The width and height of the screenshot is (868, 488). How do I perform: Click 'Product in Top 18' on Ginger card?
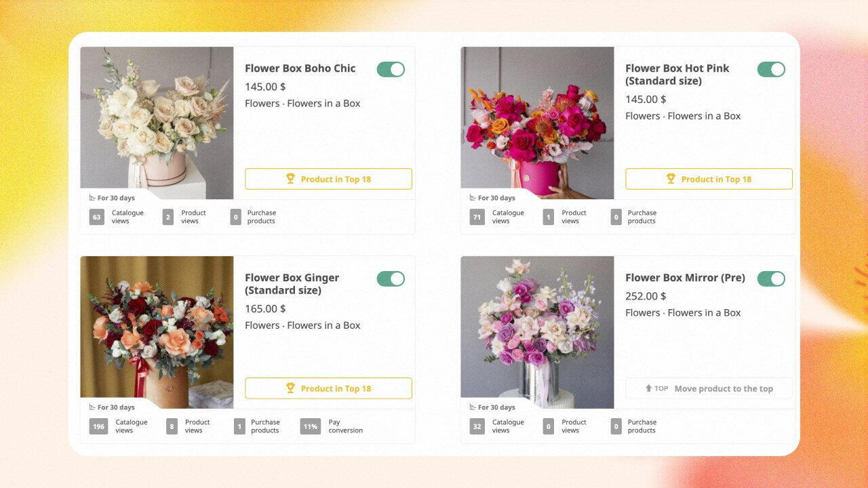click(328, 388)
